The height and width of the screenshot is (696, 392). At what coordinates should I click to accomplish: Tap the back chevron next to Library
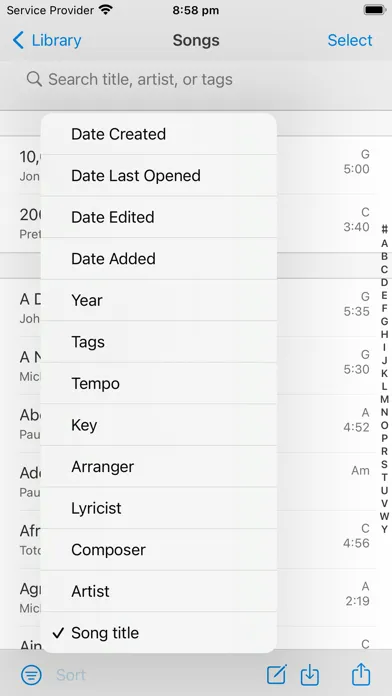18,40
